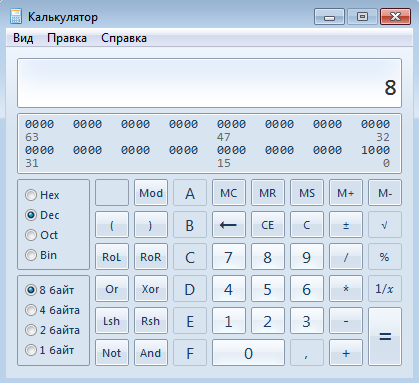Click the And button

click(x=151, y=353)
